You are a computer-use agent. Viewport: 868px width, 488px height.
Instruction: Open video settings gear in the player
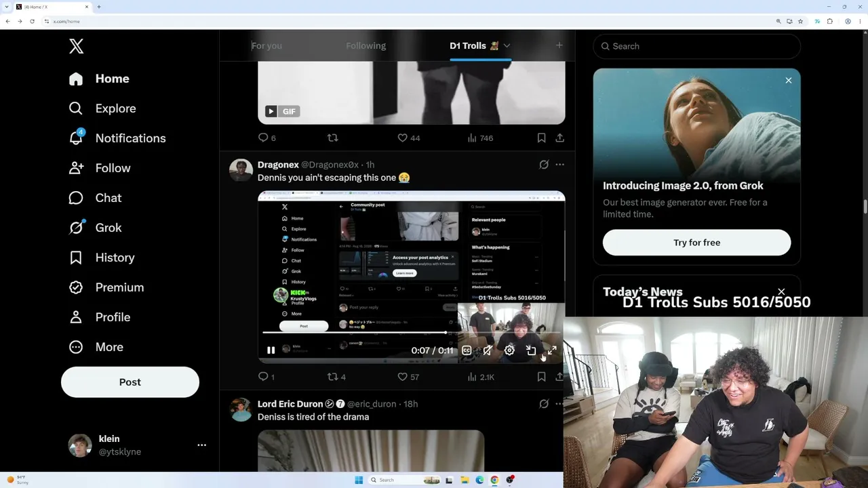click(x=509, y=350)
